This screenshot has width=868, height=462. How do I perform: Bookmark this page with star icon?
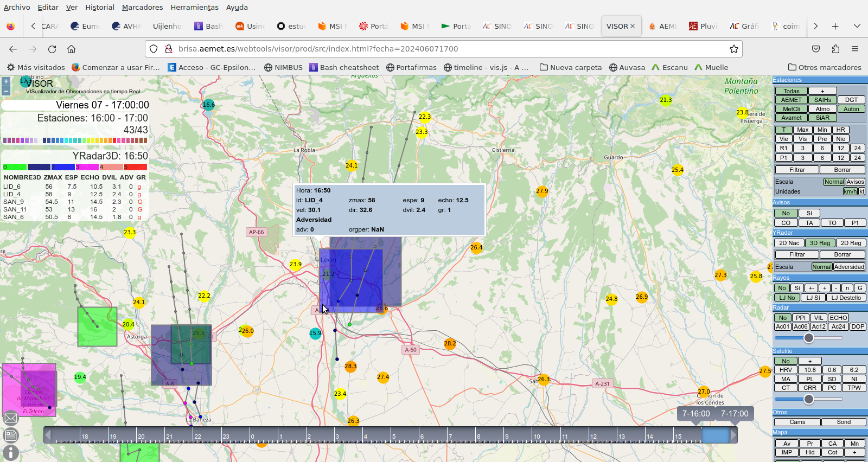pyautogui.click(x=734, y=49)
